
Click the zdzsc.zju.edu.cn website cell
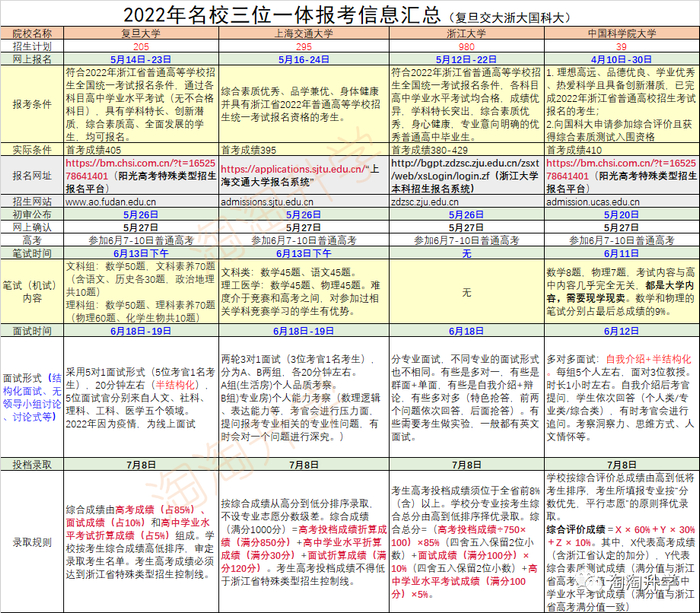click(x=466, y=202)
